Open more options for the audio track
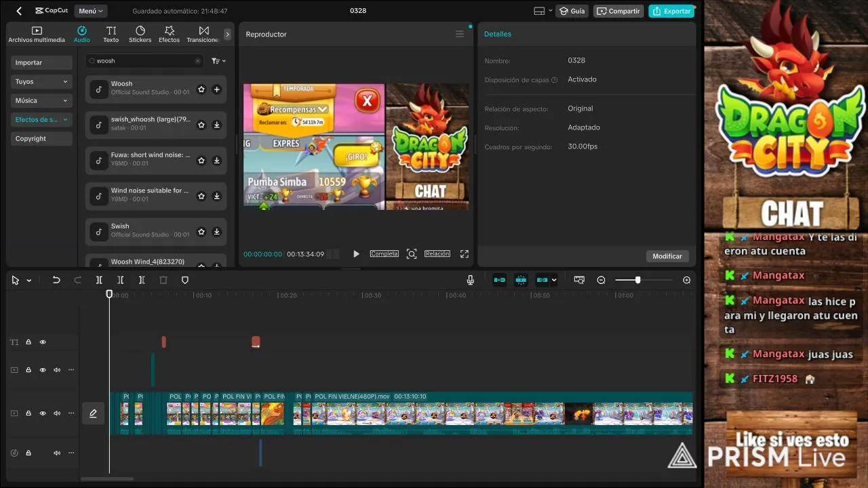Image resolution: width=868 pixels, height=488 pixels. pyautogui.click(x=71, y=453)
